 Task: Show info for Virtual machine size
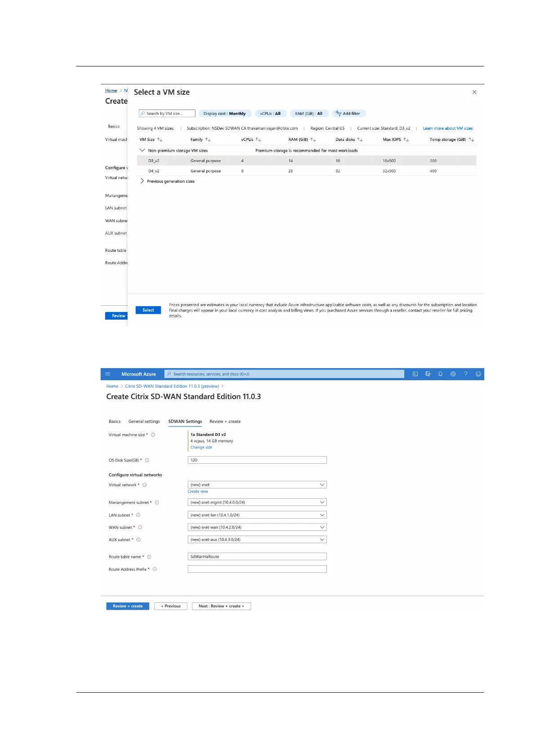[x=153, y=435]
